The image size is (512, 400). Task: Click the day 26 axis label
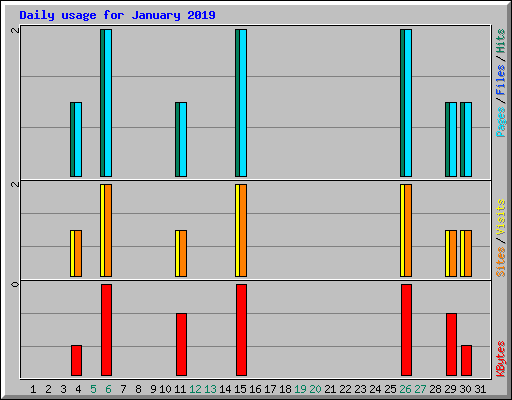click(405, 389)
